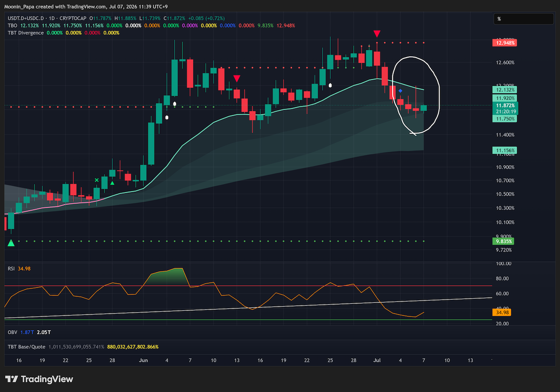Viewport: 560px width, 392px height.
Task: Click the green X marker near May 26
Action: pyautogui.click(x=97, y=180)
